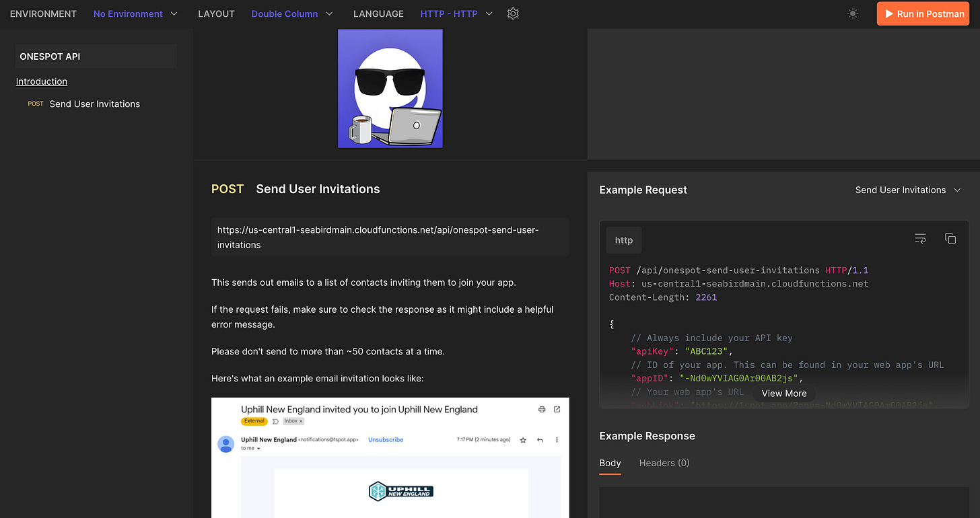Click the POST request line in code
The height and width of the screenshot is (518, 980).
click(x=739, y=270)
